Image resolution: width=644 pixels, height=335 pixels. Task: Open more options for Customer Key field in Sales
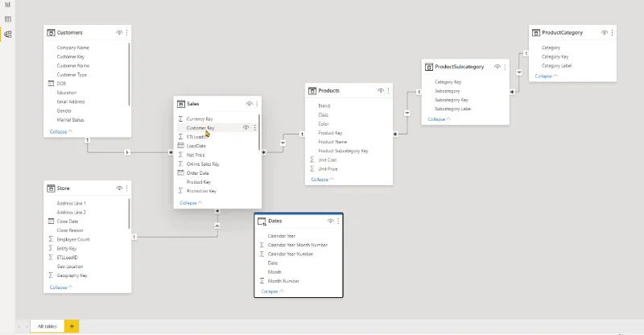(x=254, y=128)
